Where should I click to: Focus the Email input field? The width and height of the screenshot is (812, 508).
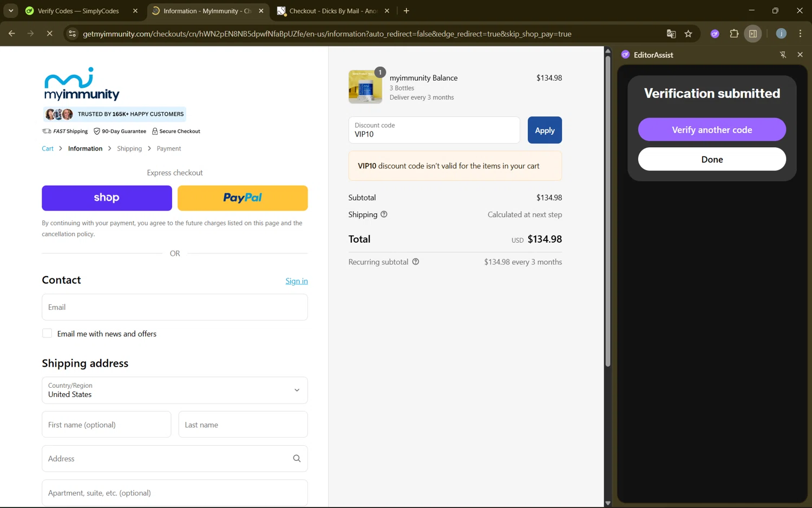click(175, 307)
